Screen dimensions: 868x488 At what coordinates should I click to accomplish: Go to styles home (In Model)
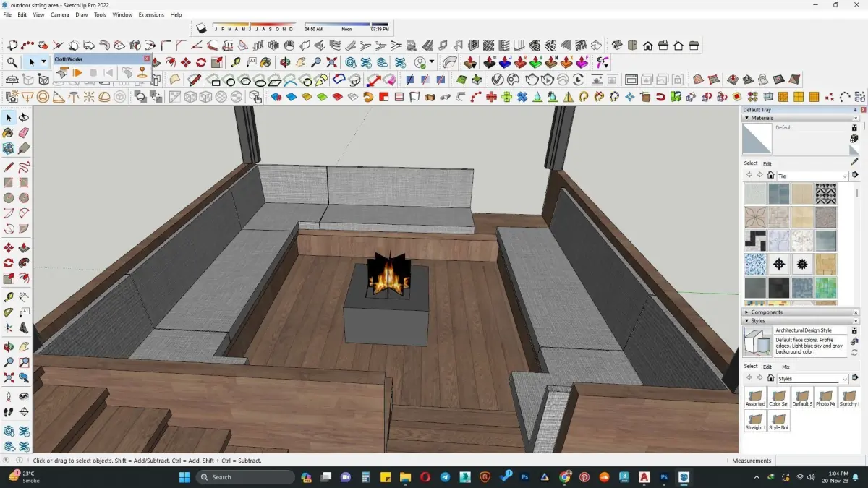pos(771,378)
